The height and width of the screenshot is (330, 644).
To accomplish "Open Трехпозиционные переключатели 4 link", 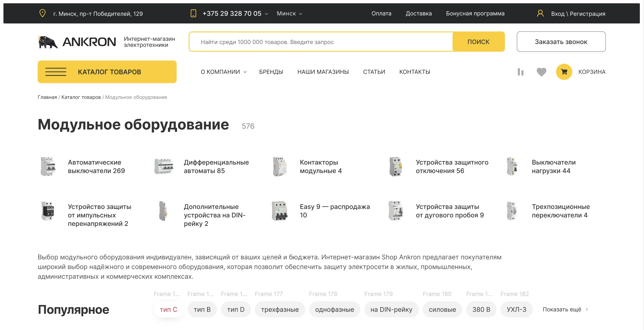I will coord(561,211).
